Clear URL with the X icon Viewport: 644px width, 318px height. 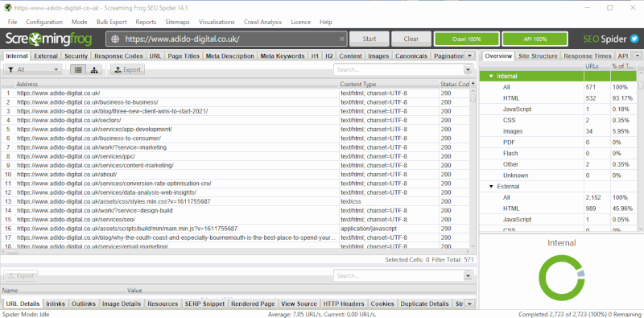coord(341,39)
